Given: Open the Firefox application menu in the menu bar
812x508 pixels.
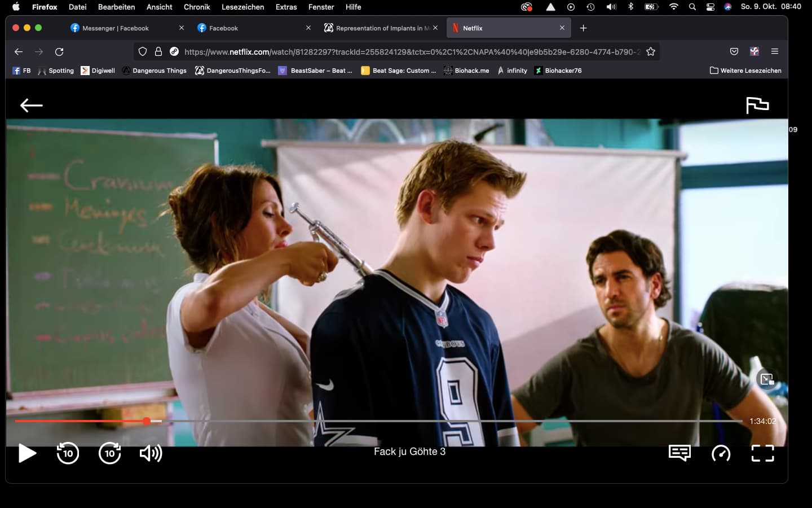Looking at the screenshot, I should coord(45,7).
